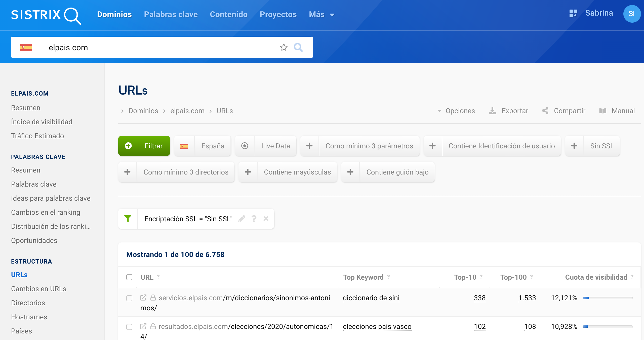Click the magnifier search icon

coord(298,47)
